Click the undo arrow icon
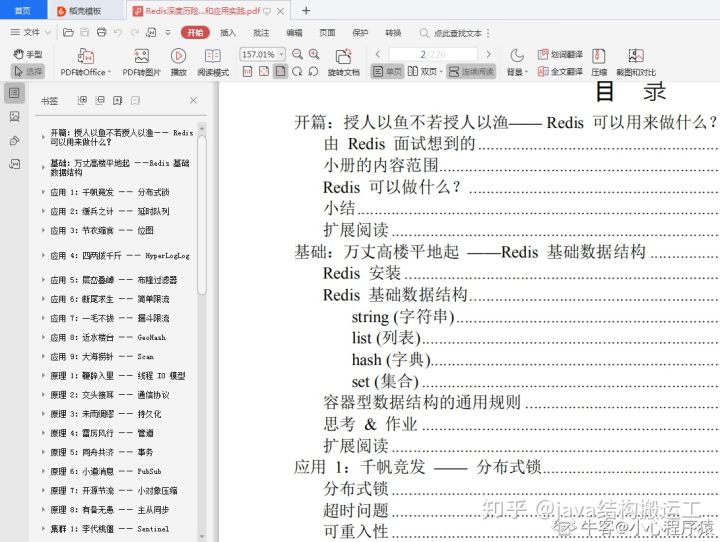 pos(118,32)
